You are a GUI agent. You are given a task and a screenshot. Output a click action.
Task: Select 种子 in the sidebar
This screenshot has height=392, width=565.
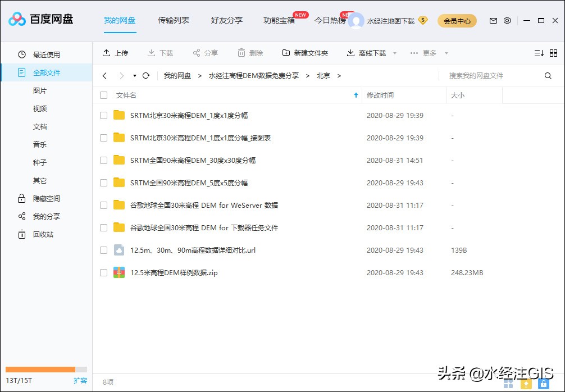click(x=40, y=162)
